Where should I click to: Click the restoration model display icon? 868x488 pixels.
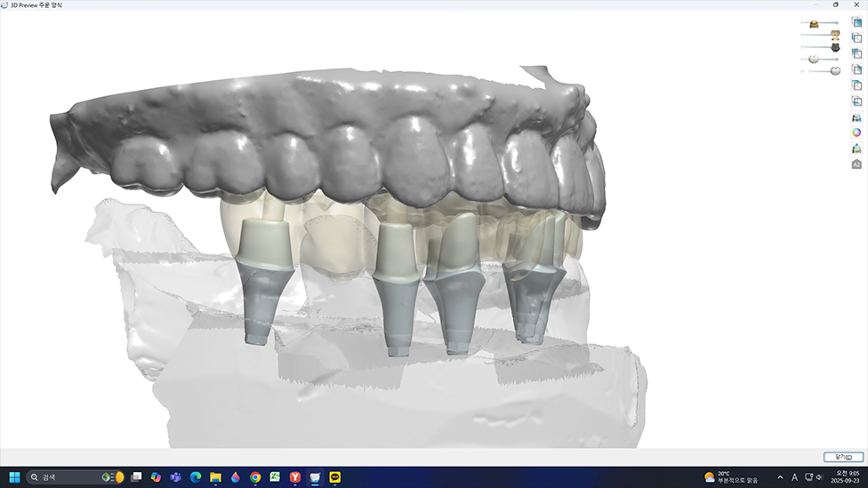pyautogui.click(x=856, y=148)
